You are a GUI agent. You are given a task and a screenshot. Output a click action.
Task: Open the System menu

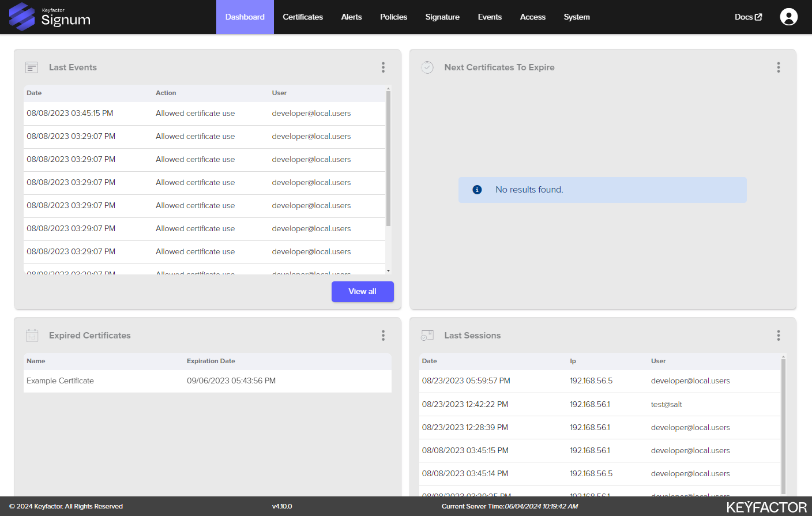click(x=576, y=17)
